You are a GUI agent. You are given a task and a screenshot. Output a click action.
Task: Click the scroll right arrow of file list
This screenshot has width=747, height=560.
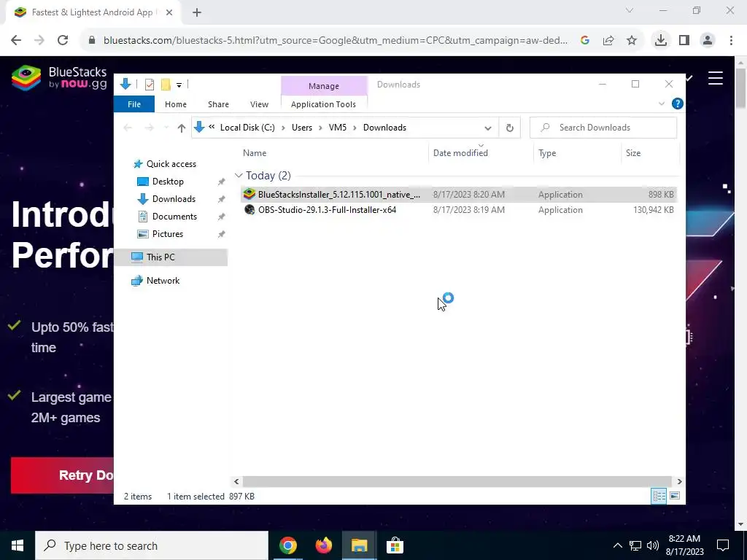tap(679, 481)
